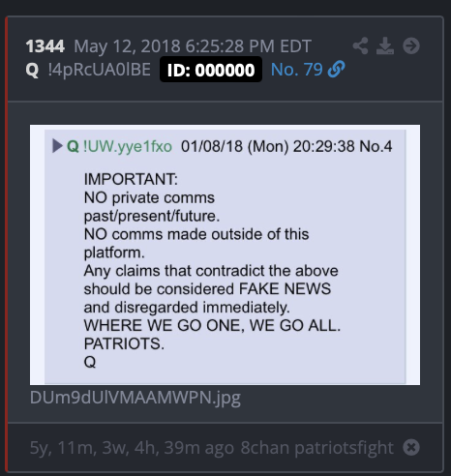Click the ID: 000000 badge
This screenshot has height=476, width=451.
pos(211,70)
